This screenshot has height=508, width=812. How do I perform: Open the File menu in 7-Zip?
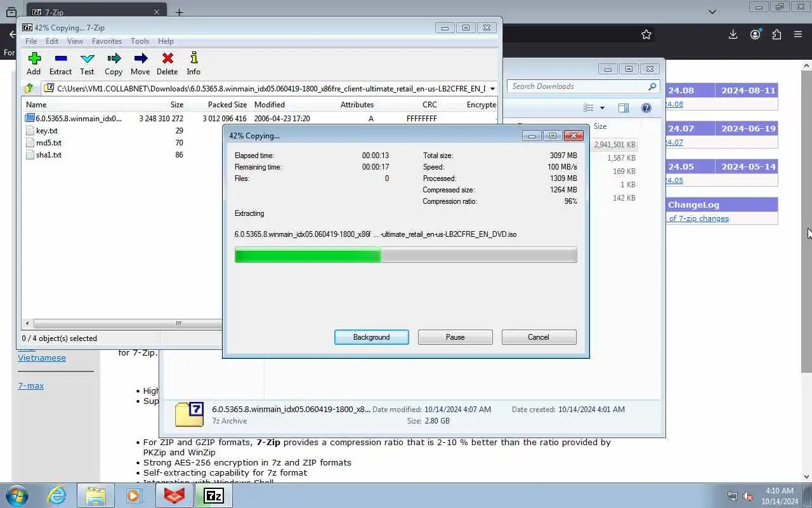tap(30, 41)
